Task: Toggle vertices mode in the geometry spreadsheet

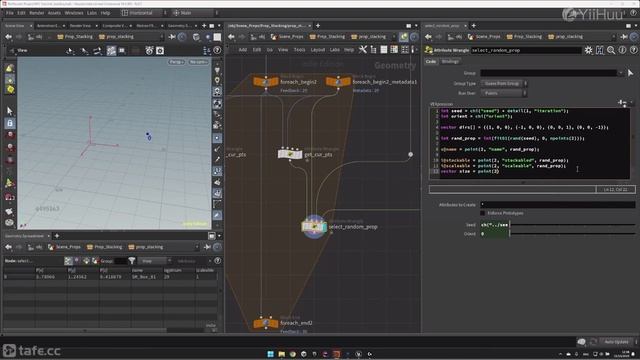Action: [77, 260]
